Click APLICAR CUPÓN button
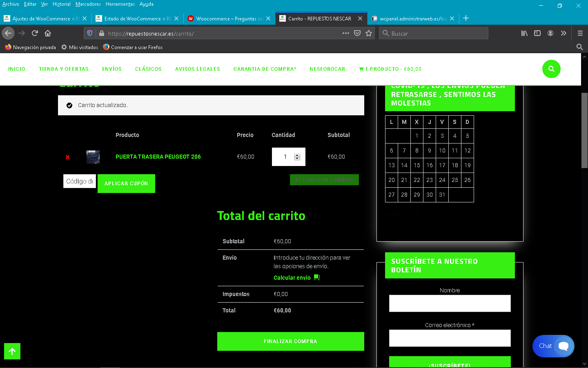The height and width of the screenshot is (368, 588). tap(126, 184)
